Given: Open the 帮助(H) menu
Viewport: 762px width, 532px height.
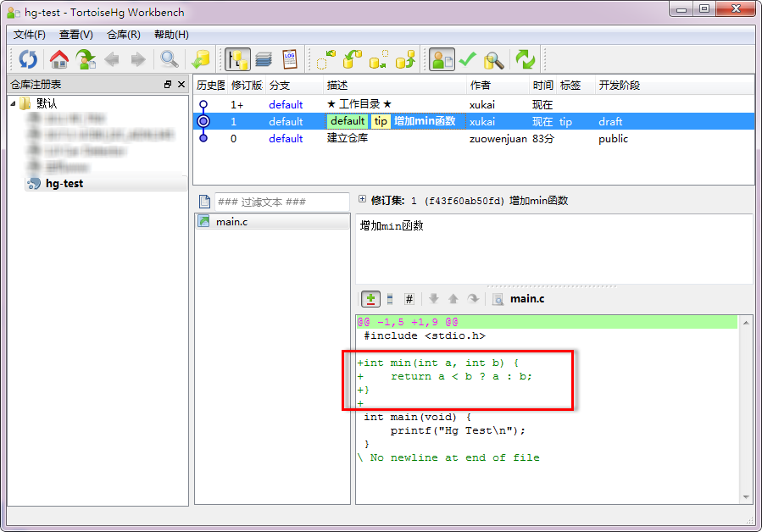Looking at the screenshot, I should point(171,35).
